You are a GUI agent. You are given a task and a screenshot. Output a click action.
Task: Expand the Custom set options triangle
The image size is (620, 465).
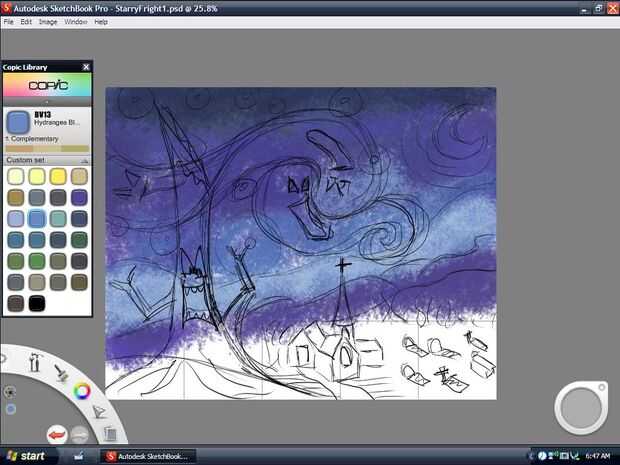(84, 161)
